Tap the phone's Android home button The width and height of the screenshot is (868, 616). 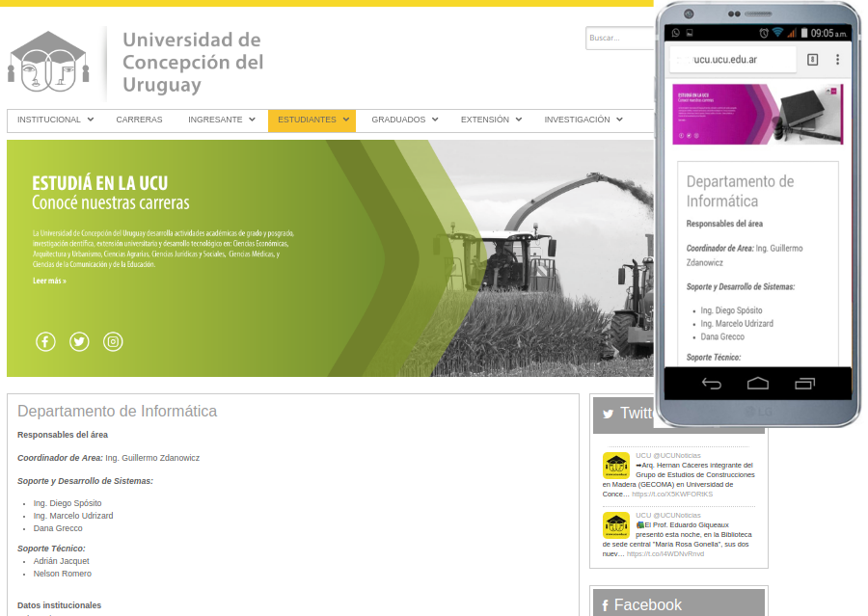coord(758,384)
